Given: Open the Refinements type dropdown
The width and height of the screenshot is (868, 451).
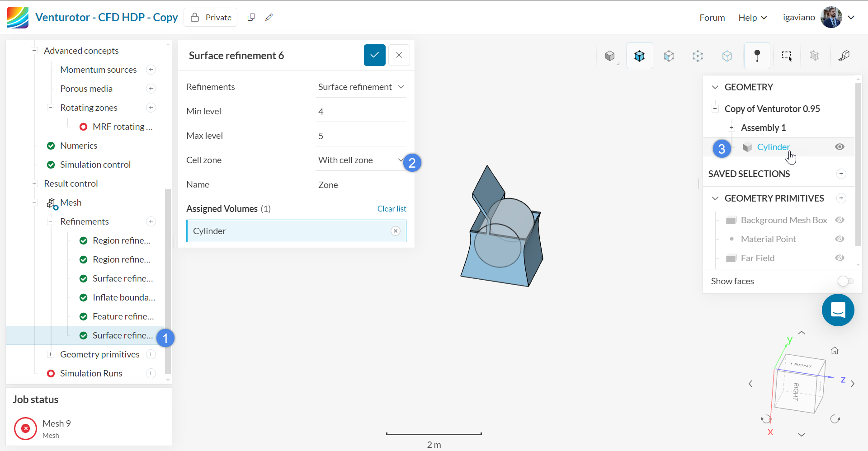Looking at the screenshot, I should [361, 87].
